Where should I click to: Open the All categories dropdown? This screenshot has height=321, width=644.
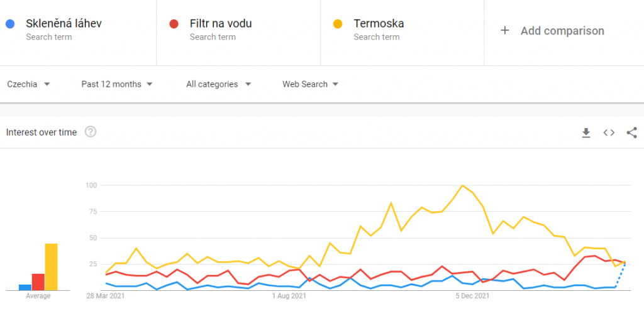tap(218, 84)
